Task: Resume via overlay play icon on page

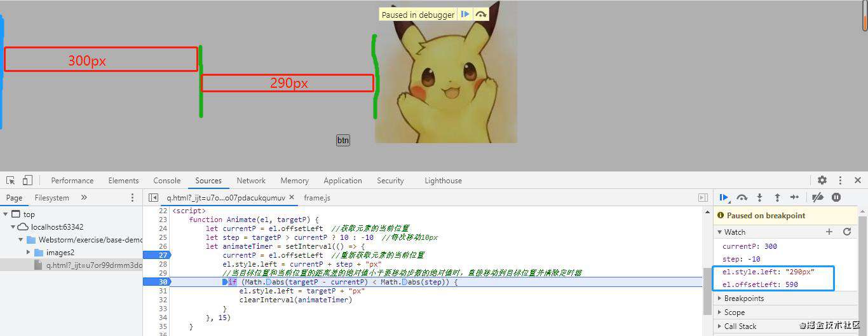Action: tap(465, 15)
